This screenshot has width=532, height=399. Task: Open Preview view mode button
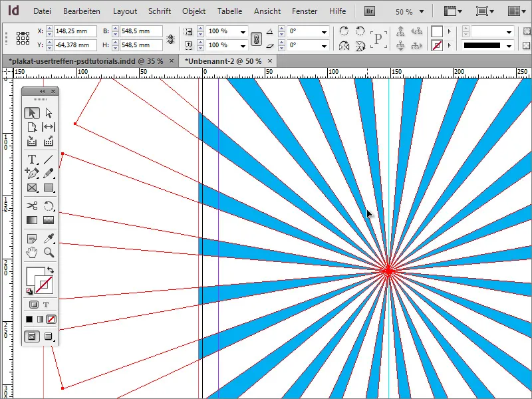click(x=49, y=336)
